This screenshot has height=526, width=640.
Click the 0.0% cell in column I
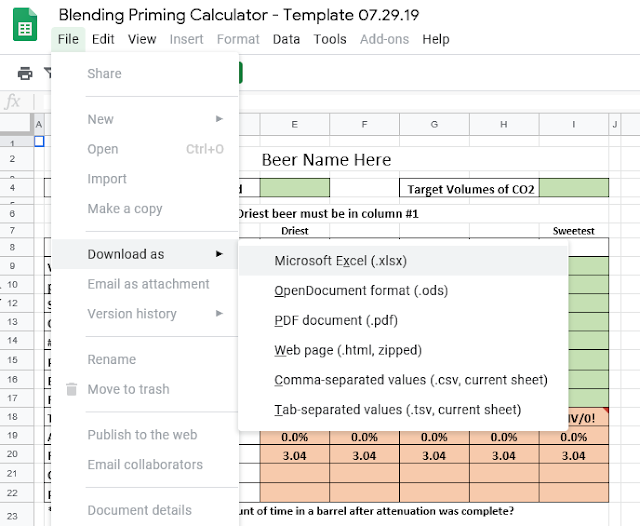coord(574,437)
